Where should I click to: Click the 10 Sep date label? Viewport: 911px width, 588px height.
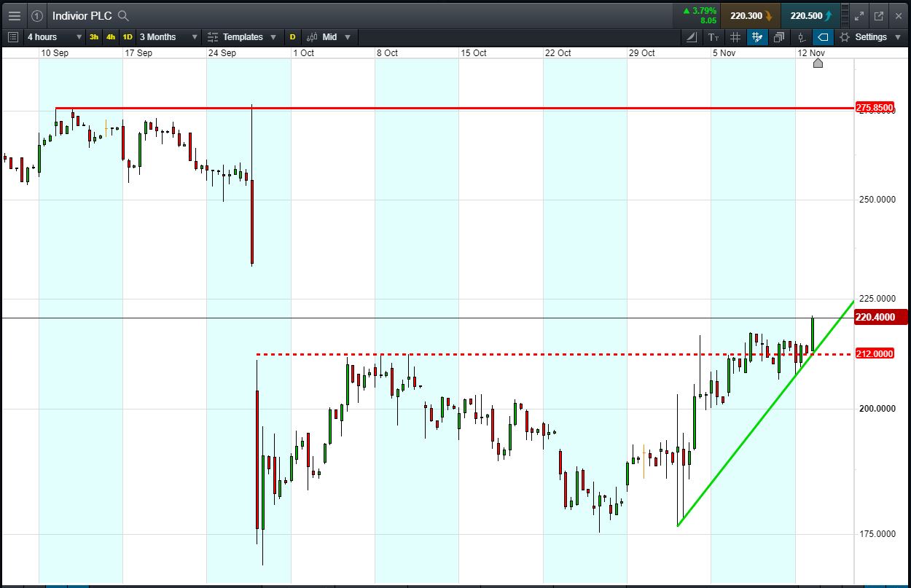click(x=55, y=53)
